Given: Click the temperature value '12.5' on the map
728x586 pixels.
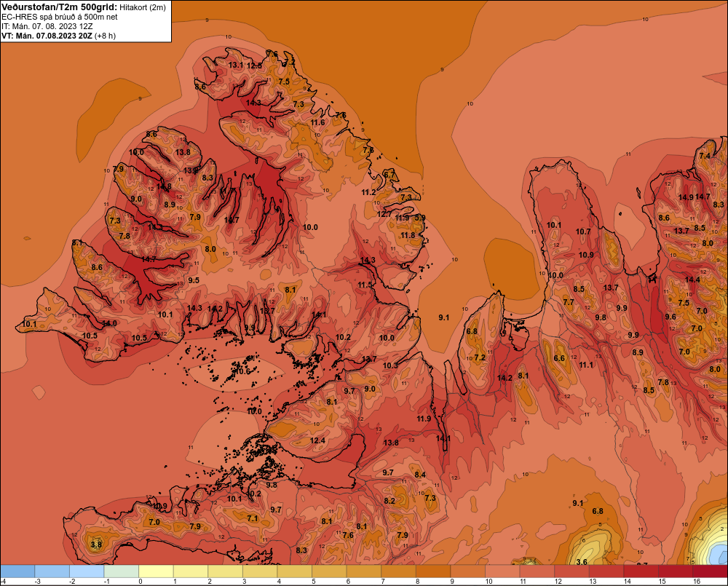Looking at the screenshot, I should pyautogui.click(x=254, y=66).
